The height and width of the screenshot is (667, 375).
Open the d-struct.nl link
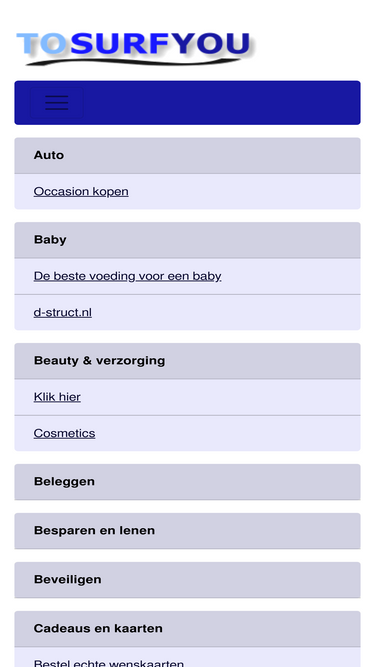(x=62, y=312)
